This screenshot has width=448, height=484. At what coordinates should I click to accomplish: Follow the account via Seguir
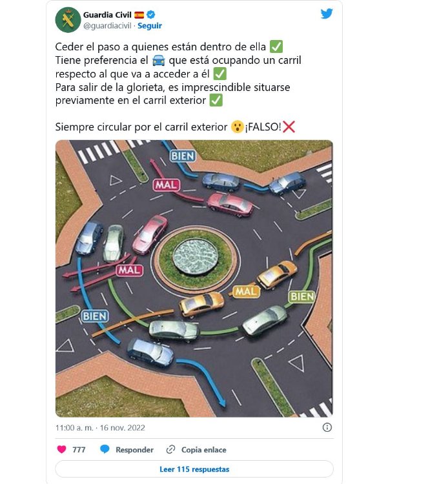point(149,26)
